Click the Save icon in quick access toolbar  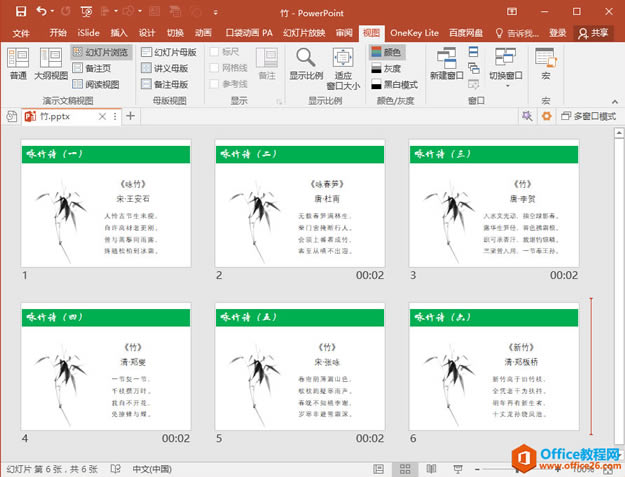point(21,12)
